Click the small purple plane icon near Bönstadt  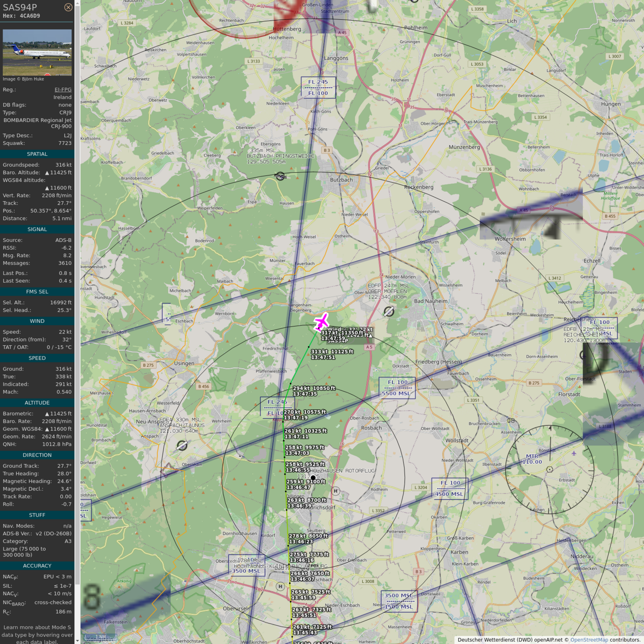[574, 453]
